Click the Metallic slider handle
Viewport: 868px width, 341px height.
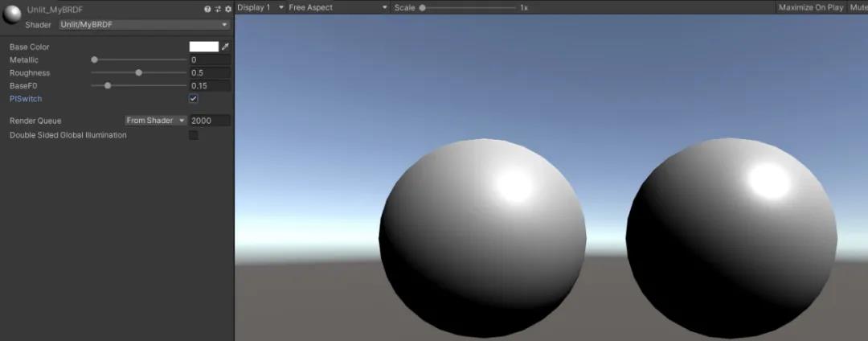click(94, 60)
